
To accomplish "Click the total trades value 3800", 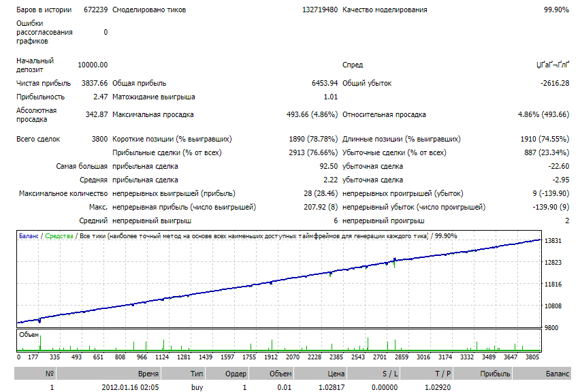I will click(x=99, y=139).
